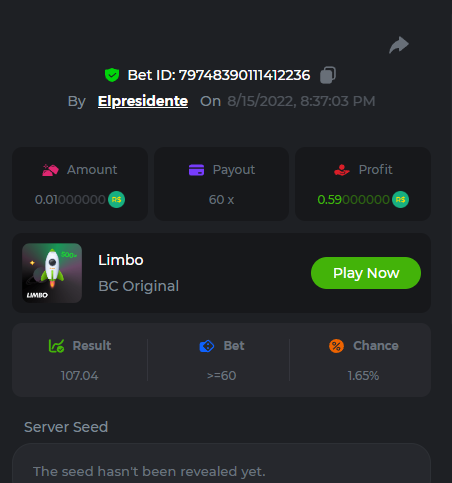
Task: Copy the Bet ID with copy icon
Action: 328,75
